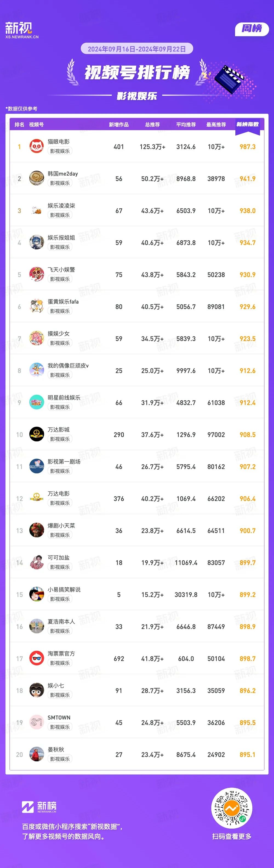This screenshot has height=868, width=274.
Task: Click the 淘票票官方 red avatar
Action: click(36, 659)
